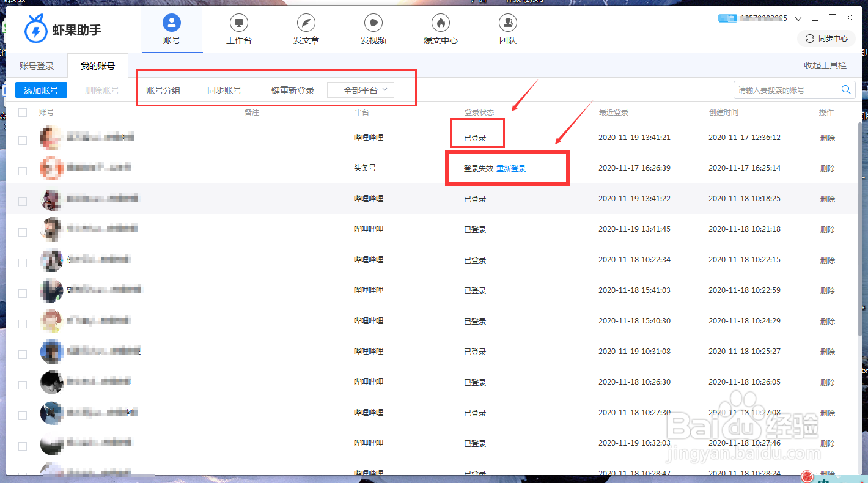Switch to the 账号登录 tab
Screen dimensions: 868x483
click(x=38, y=65)
